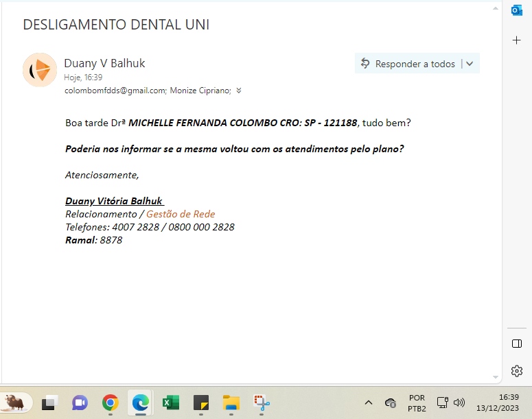The height and width of the screenshot is (419, 532).
Task: Click the Ramal: 8878 text
Action: tap(93, 240)
